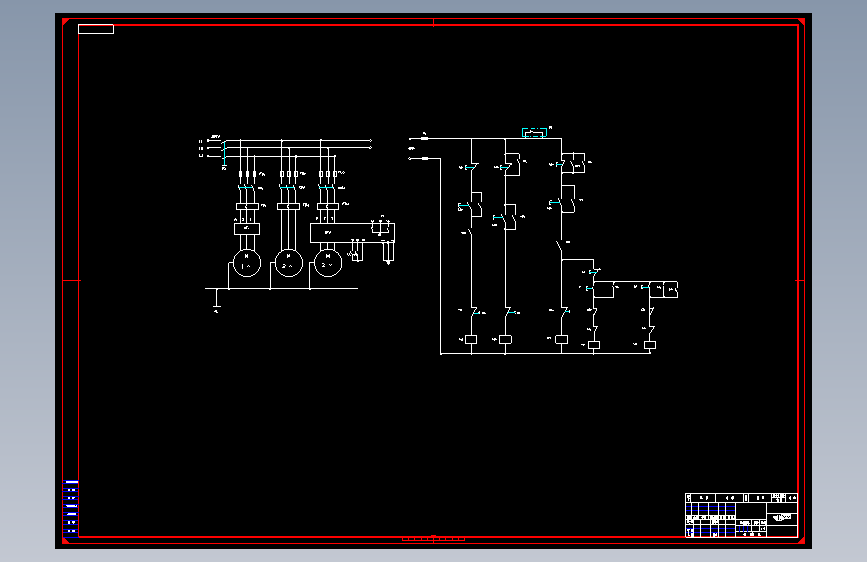Select the blue-striped revision table at bottom-left

point(71,508)
